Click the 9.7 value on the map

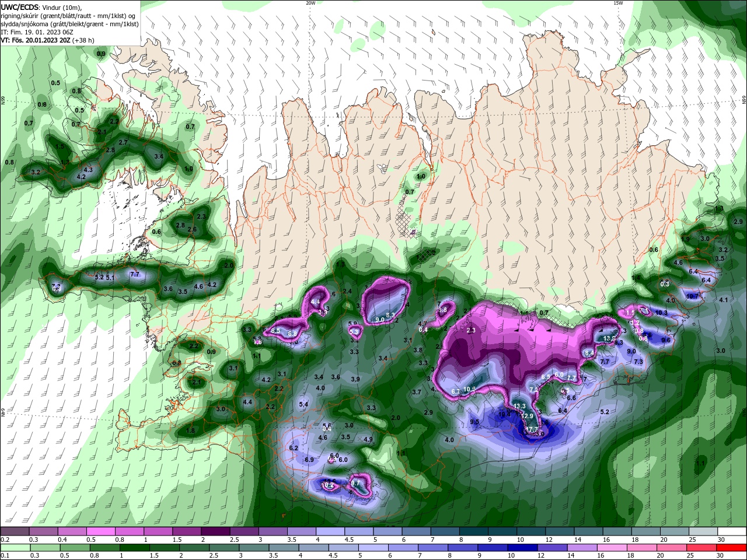pos(355,484)
